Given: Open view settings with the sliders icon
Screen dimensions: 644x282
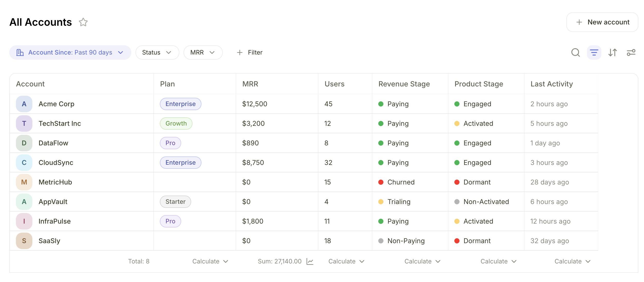Looking at the screenshot, I should 631,52.
